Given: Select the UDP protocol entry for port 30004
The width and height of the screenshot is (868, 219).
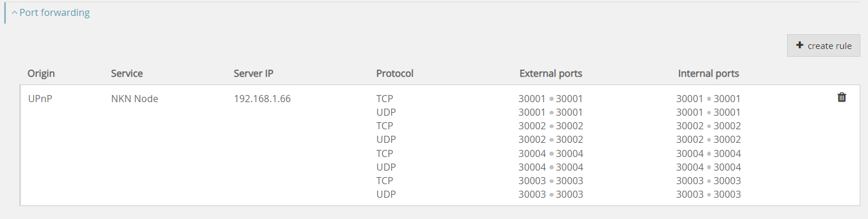Looking at the screenshot, I should click(x=386, y=167).
